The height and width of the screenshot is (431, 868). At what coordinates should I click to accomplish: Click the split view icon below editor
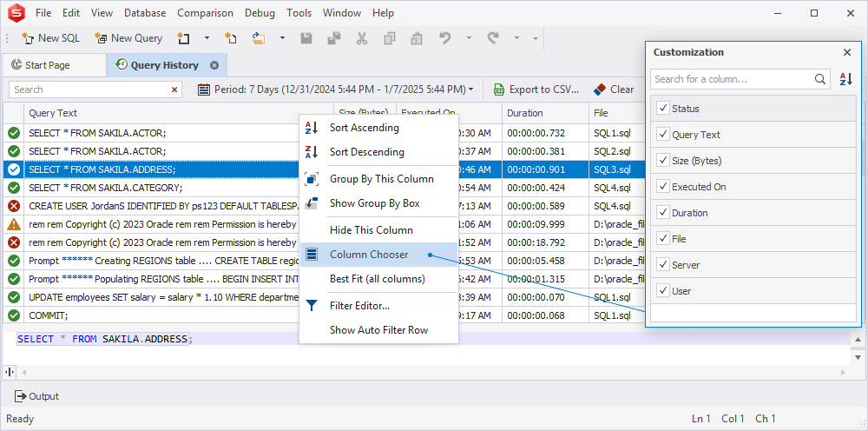10,372
